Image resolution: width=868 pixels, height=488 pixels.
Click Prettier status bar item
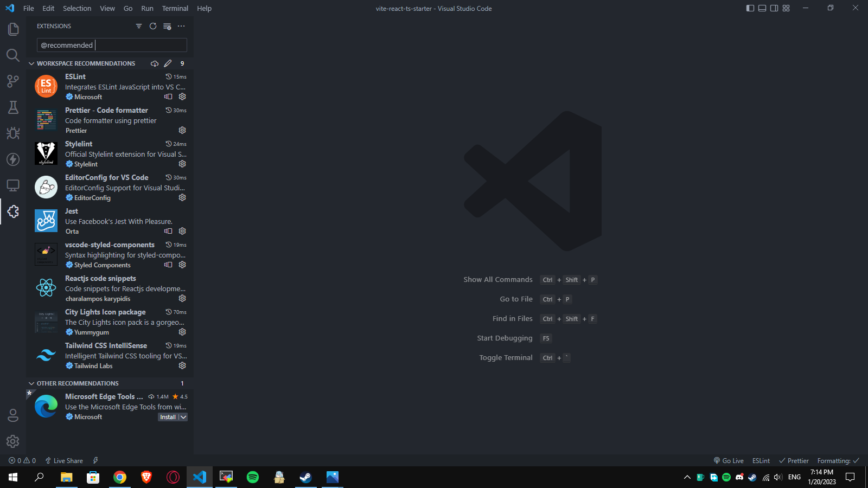(x=794, y=460)
